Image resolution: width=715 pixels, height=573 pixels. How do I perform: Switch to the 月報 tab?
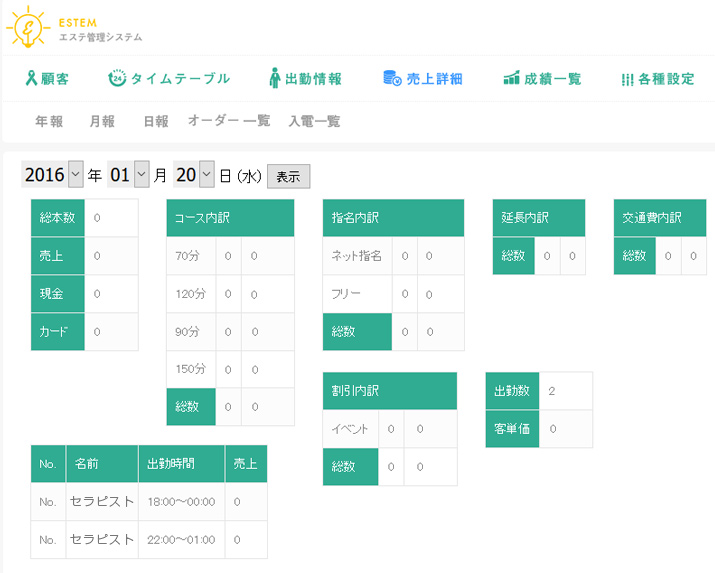tap(102, 121)
